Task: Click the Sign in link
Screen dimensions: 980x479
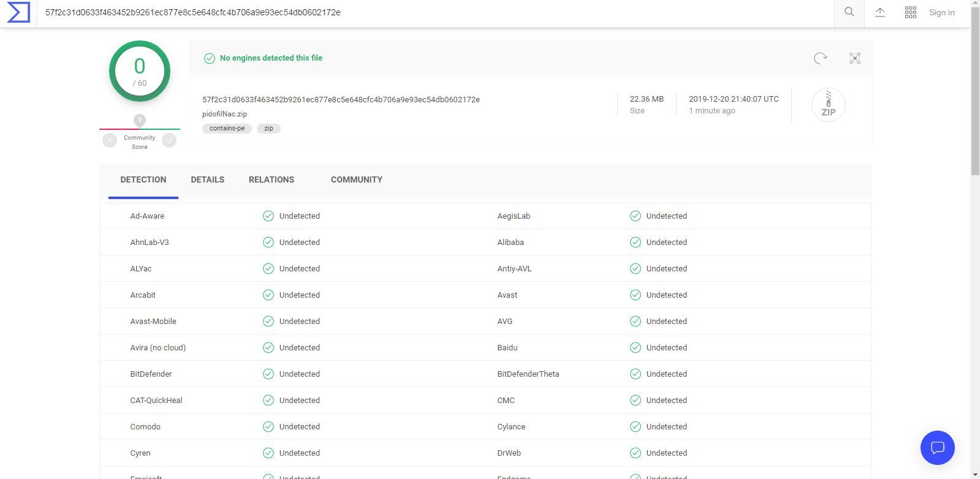Action: pyautogui.click(x=941, y=12)
